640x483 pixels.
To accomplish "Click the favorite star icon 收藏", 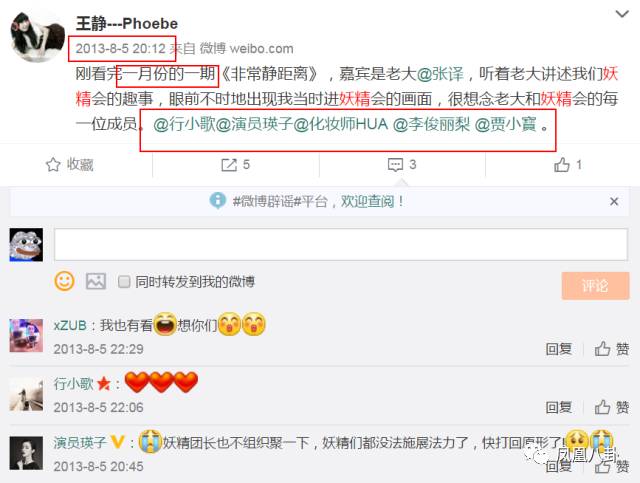I will pos(53,165).
